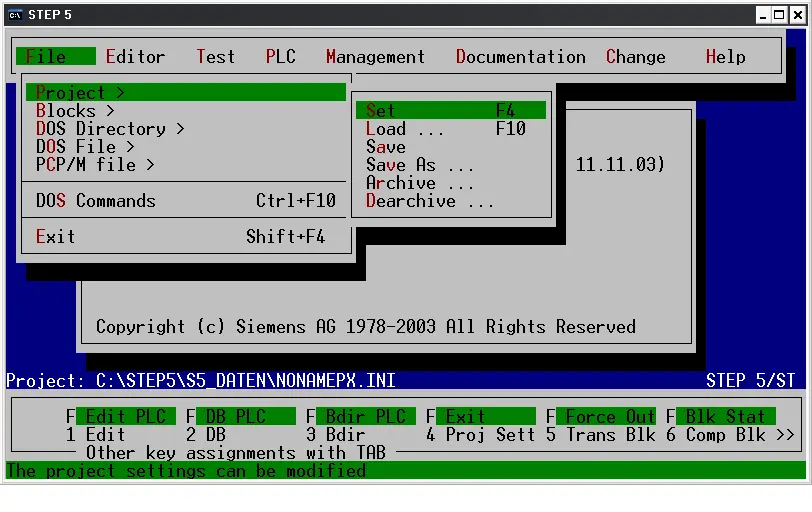The height and width of the screenshot is (512, 812).
Task: Click 'Other key assignments with TAB' hint
Action: coord(236,452)
